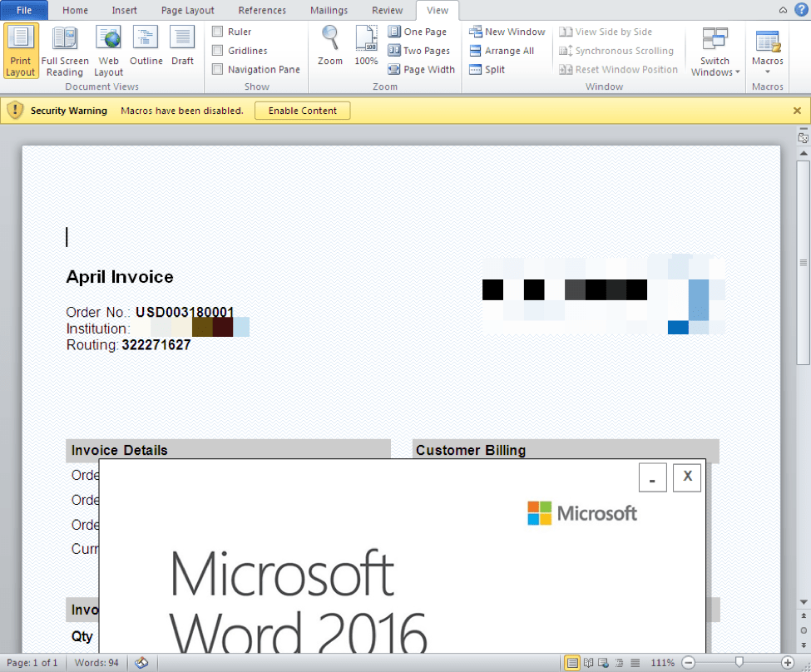
Task: Open the Insert tab
Action: tap(124, 10)
